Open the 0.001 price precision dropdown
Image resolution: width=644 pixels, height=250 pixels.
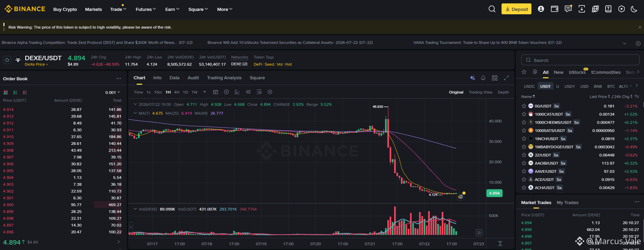pos(113,93)
